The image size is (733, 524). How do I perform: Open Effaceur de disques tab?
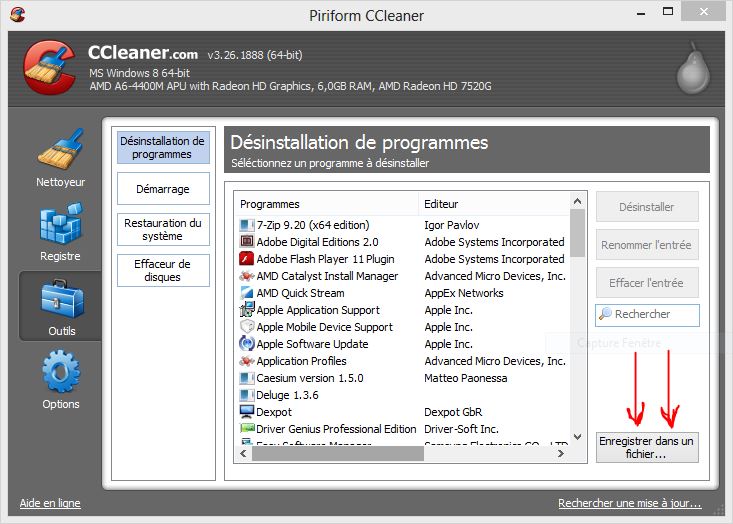[x=163, y=270]
